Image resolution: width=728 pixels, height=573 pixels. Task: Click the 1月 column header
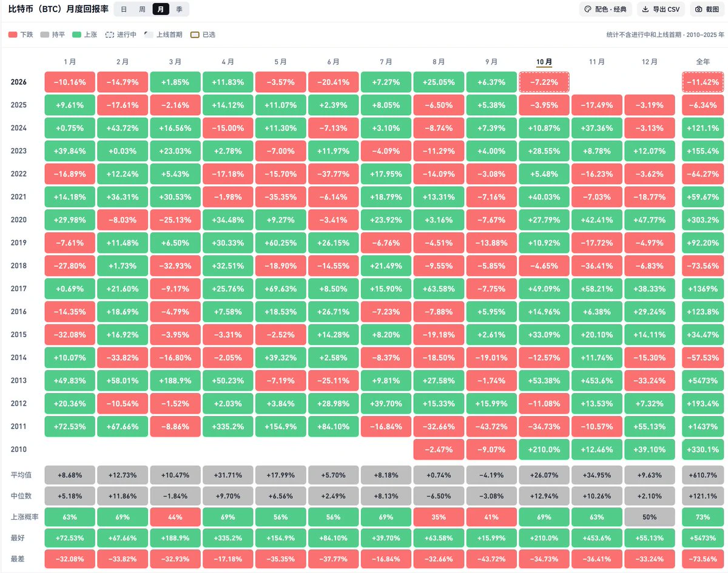(70, 62)
